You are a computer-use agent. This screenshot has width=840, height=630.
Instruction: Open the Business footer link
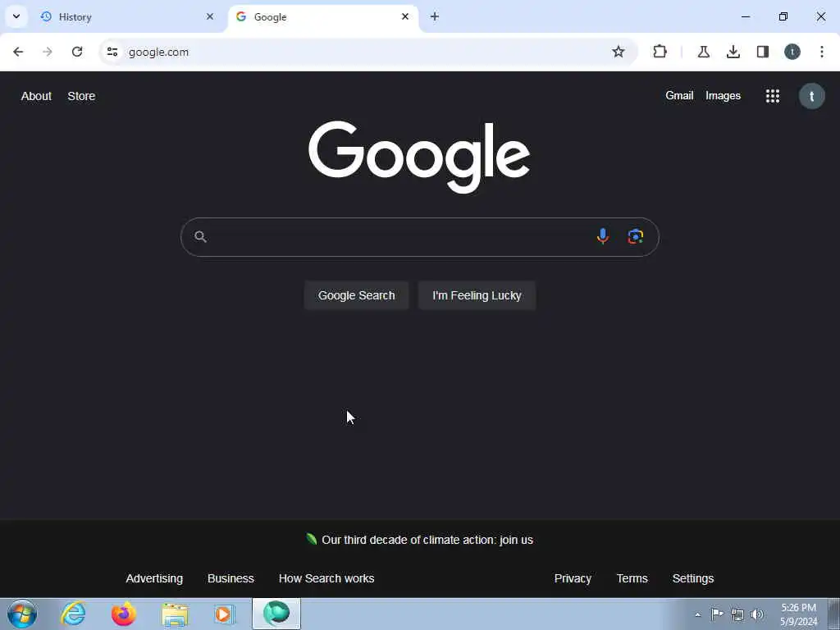tap(231, 578)
